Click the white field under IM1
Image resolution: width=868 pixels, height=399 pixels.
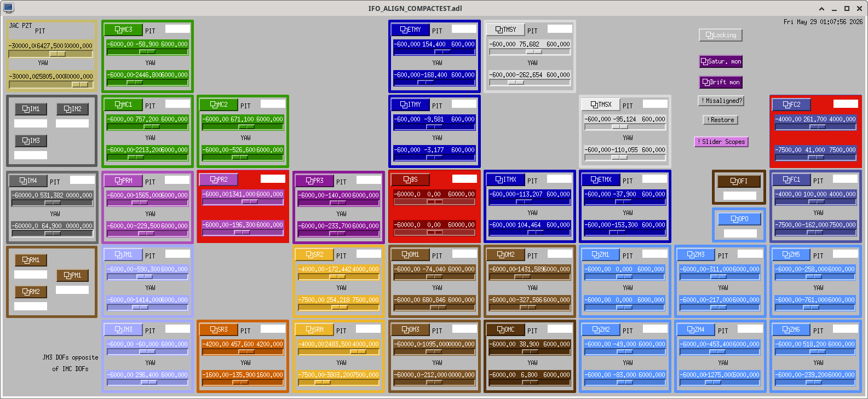click(31, 124)
